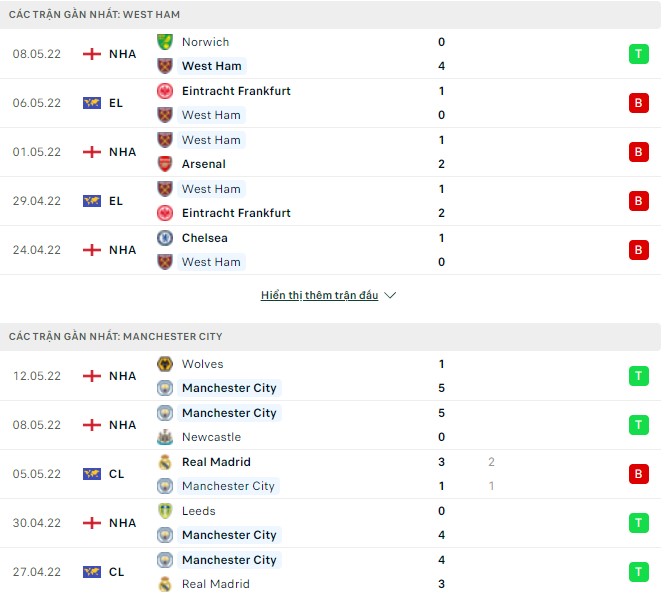Click the England flag on 08.05.22 West Ham row
The width and height of the screenshot is (672, 595).
pos(92,54)
